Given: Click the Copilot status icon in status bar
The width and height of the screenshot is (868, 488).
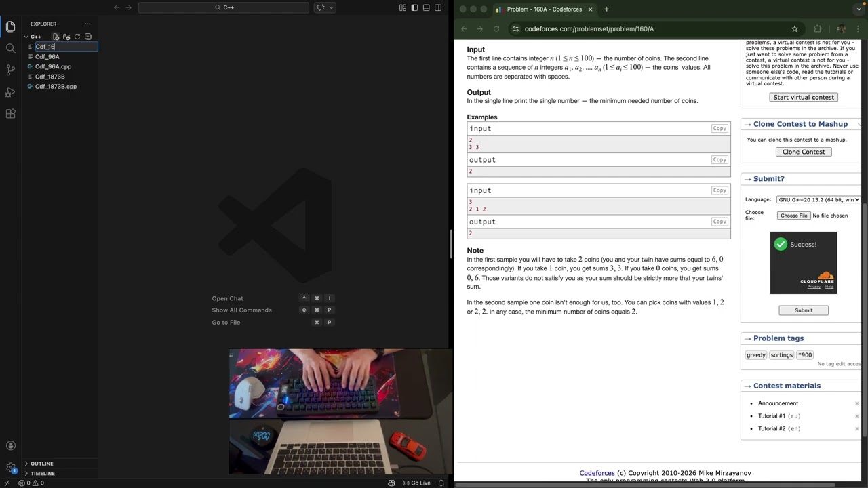Looking at the screenshot, I should pos(391,483).
